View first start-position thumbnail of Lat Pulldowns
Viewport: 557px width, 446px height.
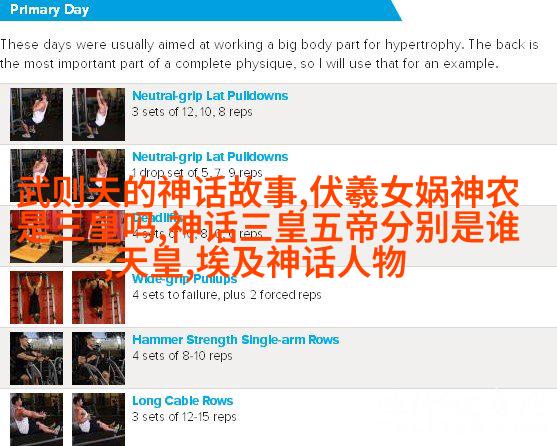pyautogui.click(x=37, y=114)
